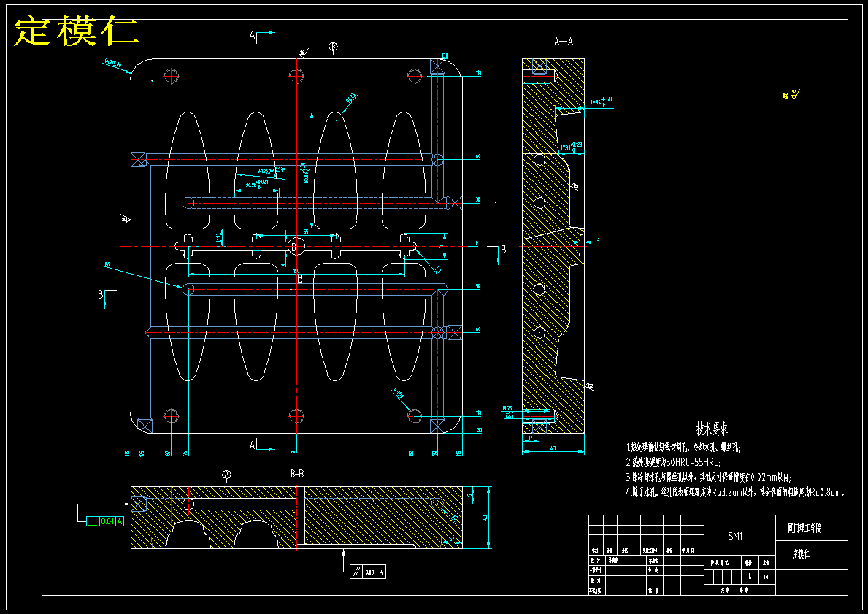Select the A—A section view label
868x614 pixels.
(564, 42)
